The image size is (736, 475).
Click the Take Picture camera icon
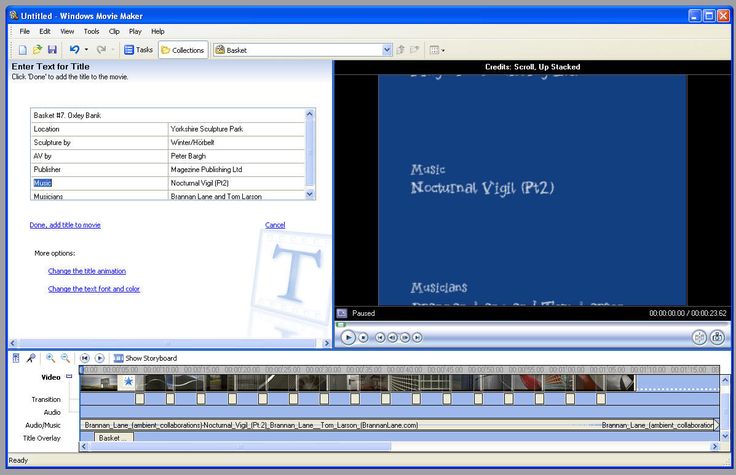[717, 337]
